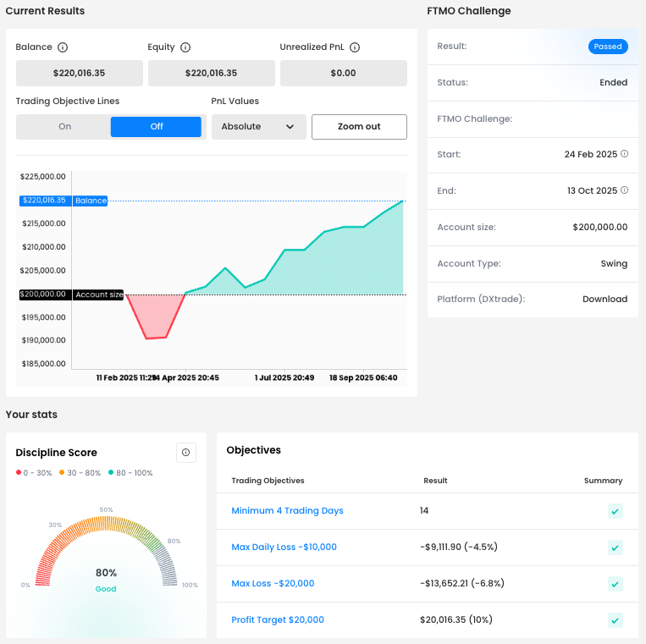Image resolution: width=646 pixels, height=644 pixels.
Task: Open the Minimum 4 Trading Days objective
Action: (287, 511)
